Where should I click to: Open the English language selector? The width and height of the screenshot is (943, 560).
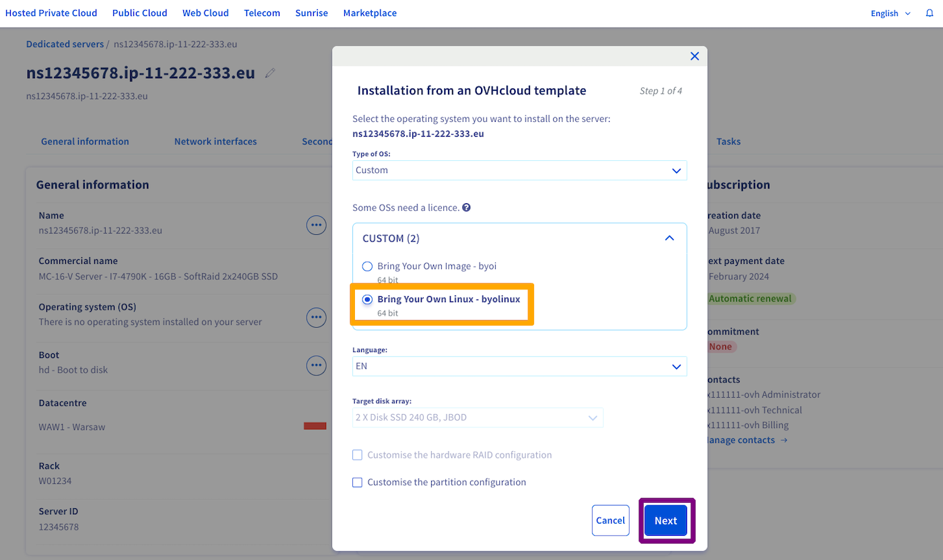coord(890,13)
